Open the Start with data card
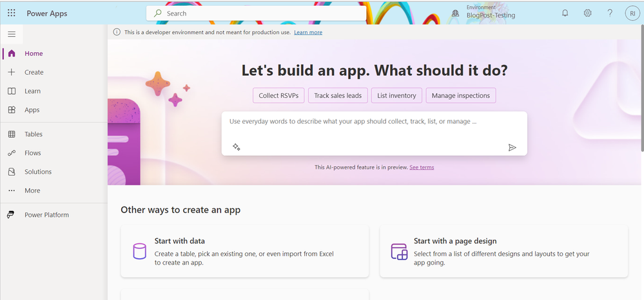 [x=245, y=251]
